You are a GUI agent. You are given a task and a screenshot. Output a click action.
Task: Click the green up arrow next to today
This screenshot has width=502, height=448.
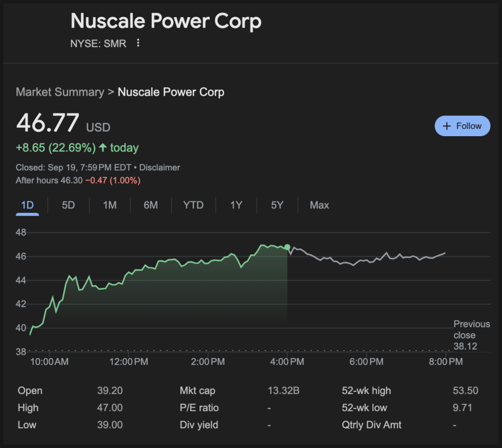coord(103,147)
